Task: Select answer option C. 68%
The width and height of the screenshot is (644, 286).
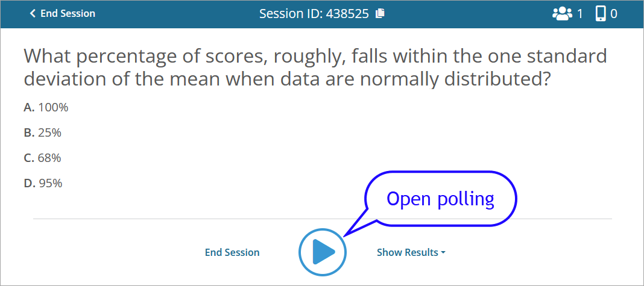Action: (43, 158)
